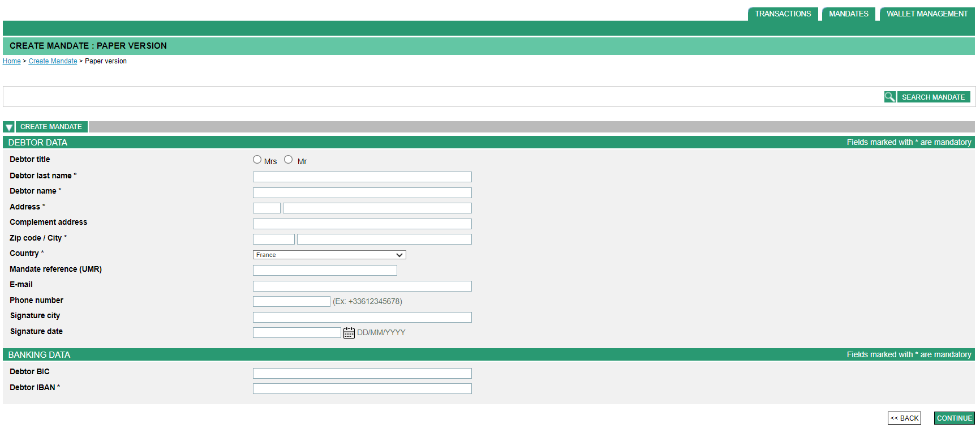Select the Mrs debtor title
The width and height of the screenshot is (980, 428).
point(257,160)
